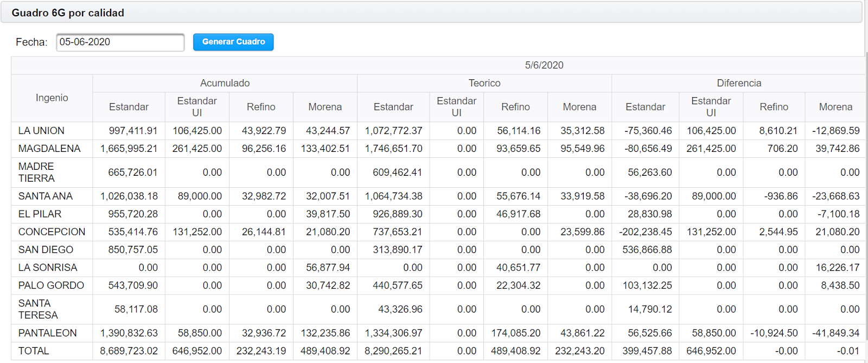Select the EL PILAR row label
Image resolution: width=868 pixels, height=363 pixels.
point(40,214)
